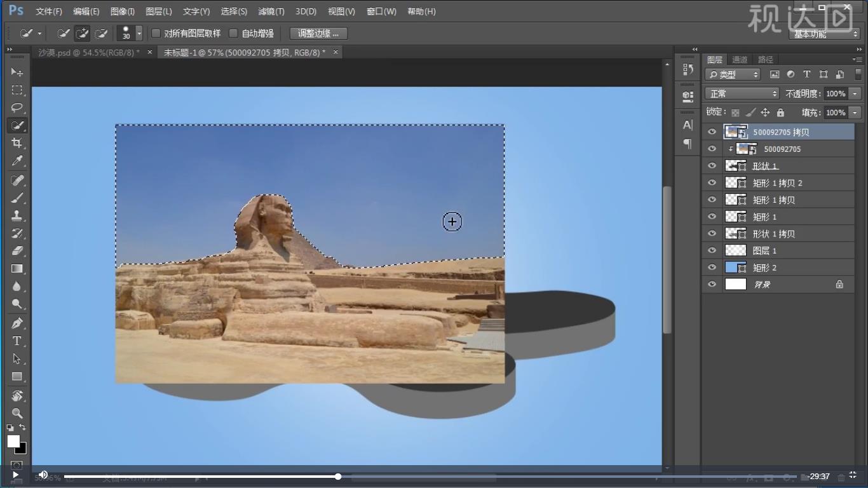Select the Pen tool
The height and width of the screenshot is (488, 868).
tap(17, 323)
